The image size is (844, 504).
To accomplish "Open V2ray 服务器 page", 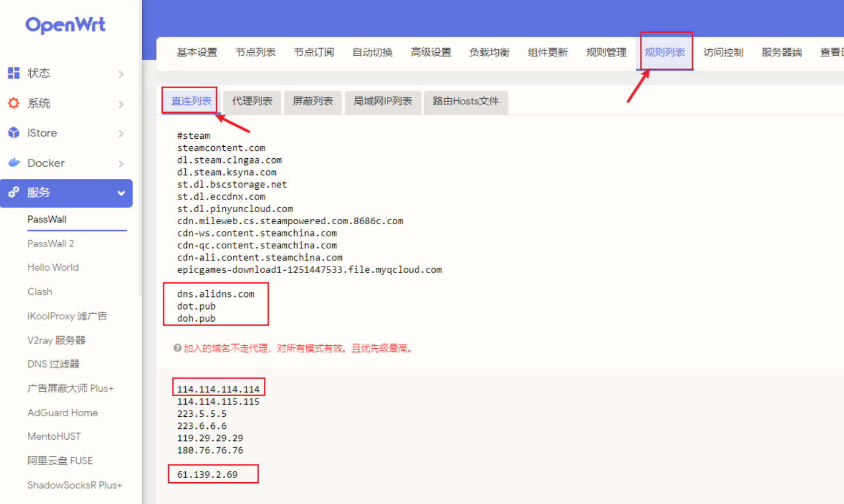I will coord(56,340).
